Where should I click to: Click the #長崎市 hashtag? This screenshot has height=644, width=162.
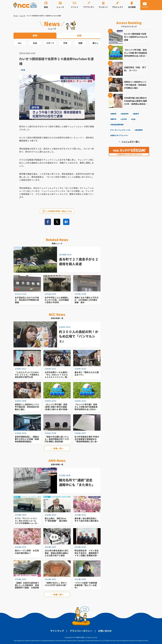pyautogui.click(x=113, y=114)
